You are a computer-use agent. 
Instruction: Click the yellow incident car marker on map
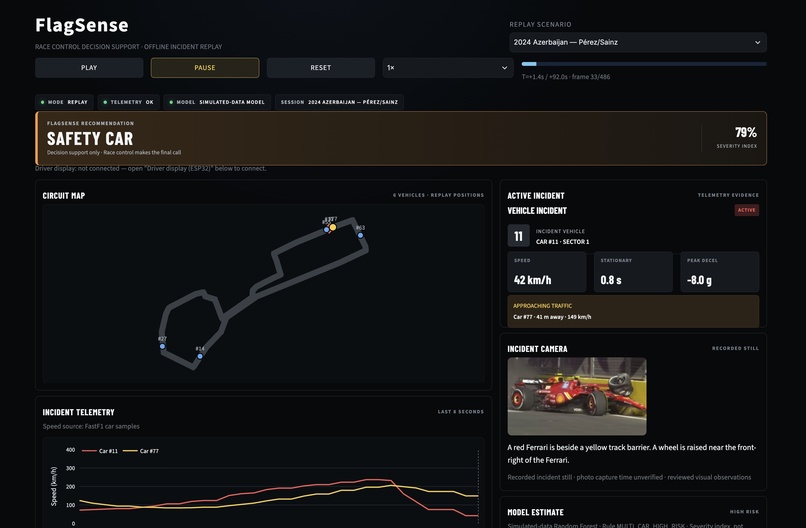333,227
